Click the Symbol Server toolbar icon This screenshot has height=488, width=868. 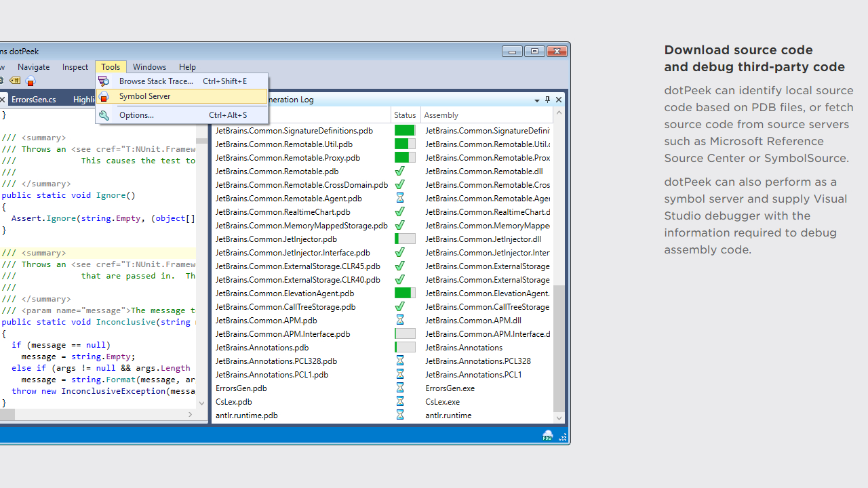30,81
